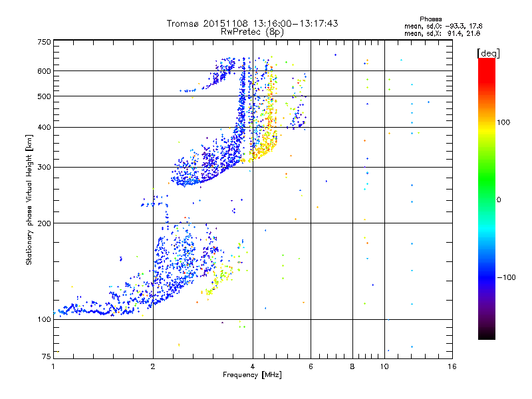Click the 'mean, sd,O: -93.3, 17.8' statistic
The image size is (532, 399).
coord(443,26)
